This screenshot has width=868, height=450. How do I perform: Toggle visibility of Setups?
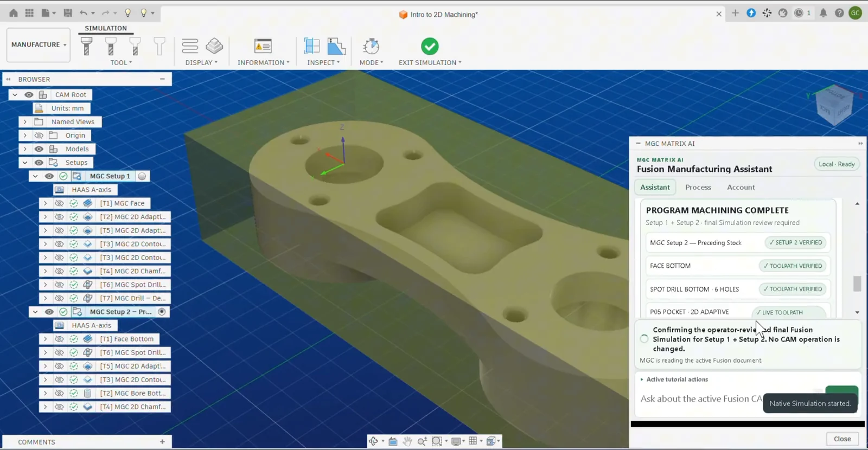pos(39,162)
